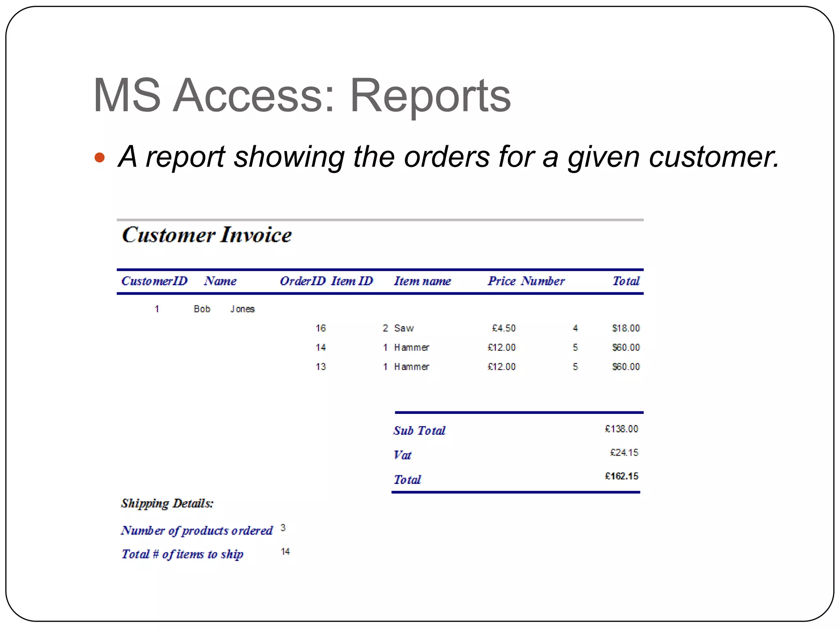This screenshot has height=630, width=840.
Task: Select the bullet text about customer orders report
Action: pos(449,157)
